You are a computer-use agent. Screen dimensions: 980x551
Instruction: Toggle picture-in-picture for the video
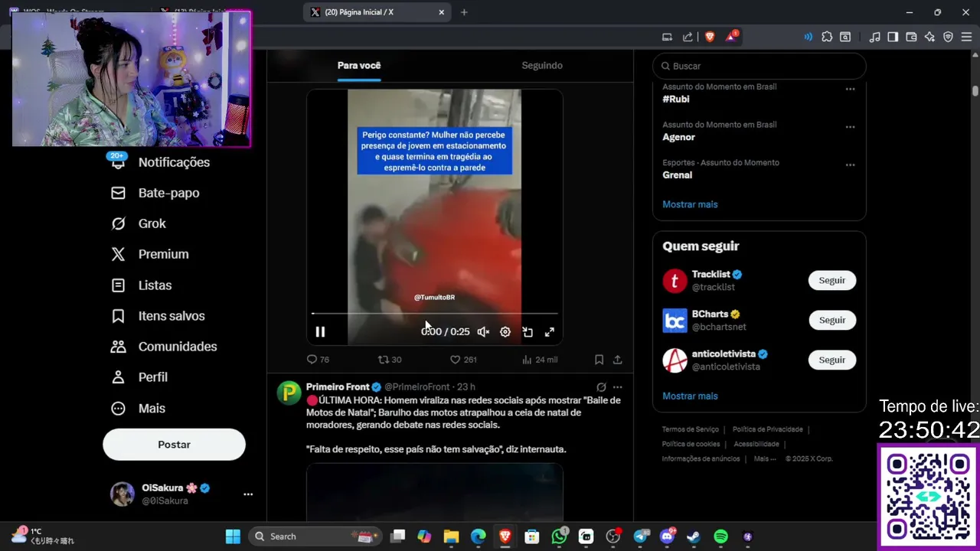pos(528,331)
